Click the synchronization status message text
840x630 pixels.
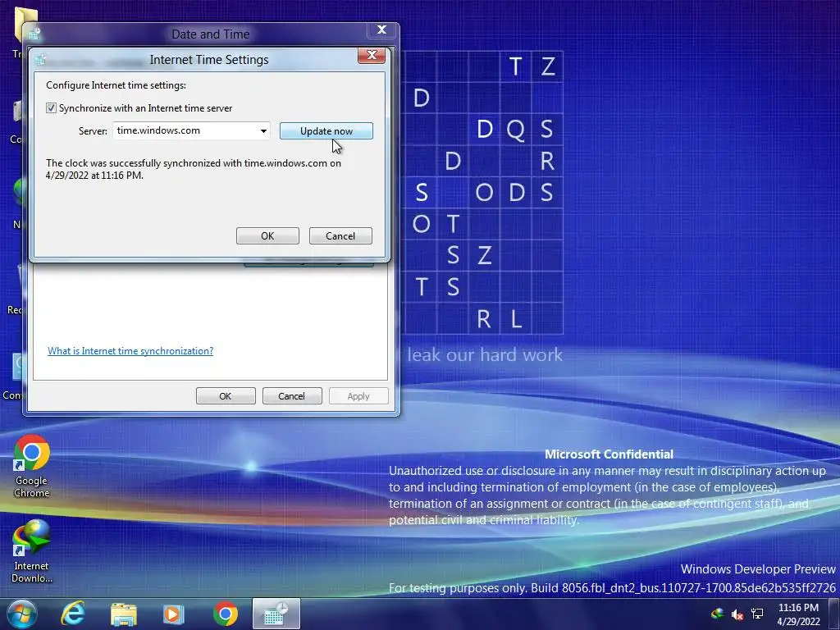coord(194,169)
